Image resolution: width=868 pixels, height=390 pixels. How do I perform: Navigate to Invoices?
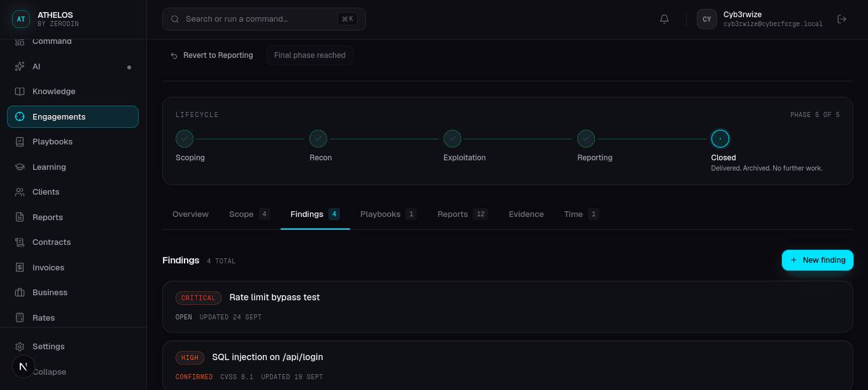[x=73, y=267]
